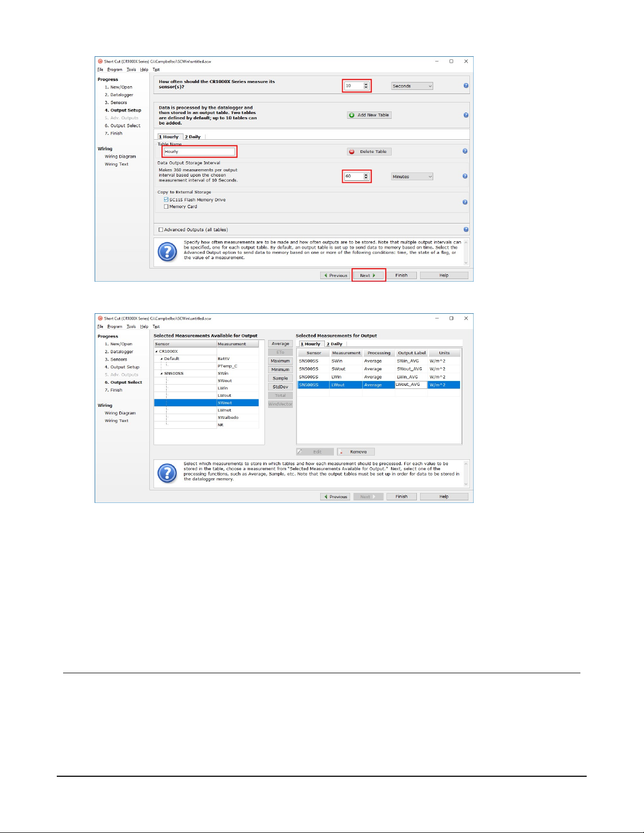Click the Average processing button
The image size is (644, 833).
click(280, 344)
